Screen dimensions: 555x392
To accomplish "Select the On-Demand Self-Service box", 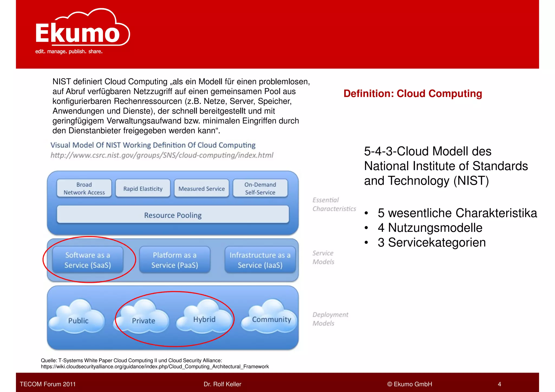I will click(260, 188).
